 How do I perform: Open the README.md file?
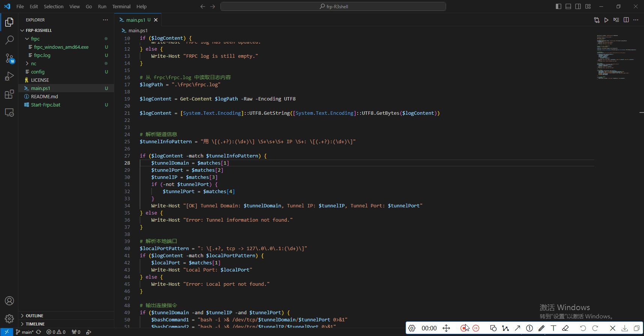coord(66,96)
